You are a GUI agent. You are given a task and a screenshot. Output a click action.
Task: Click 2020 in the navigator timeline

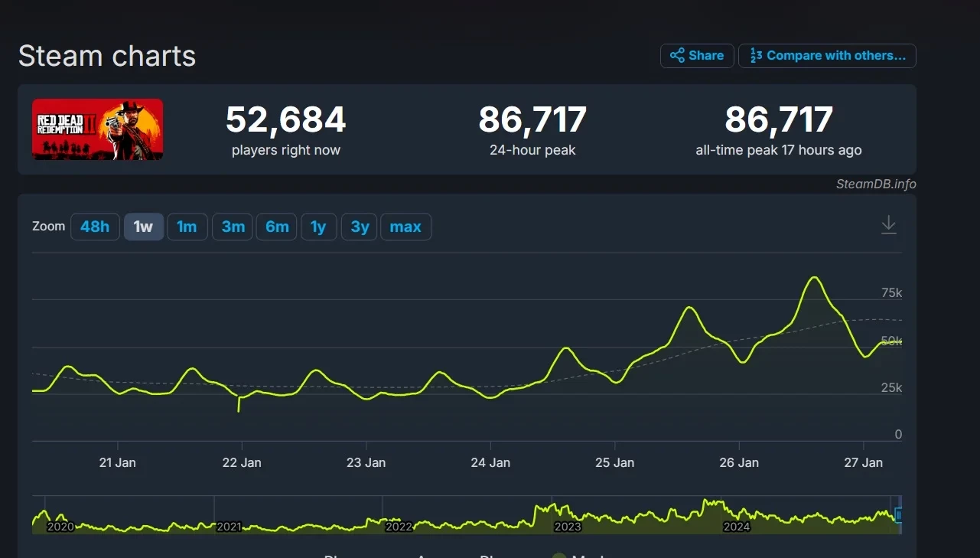point(60,527)
